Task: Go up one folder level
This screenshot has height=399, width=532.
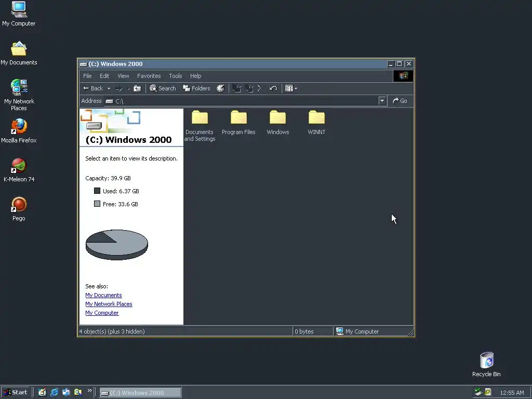Action: [x=137, y=88]
